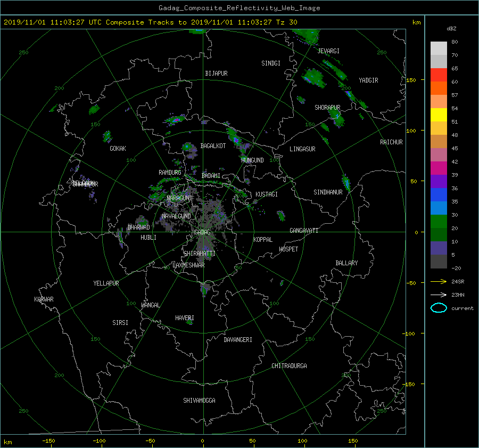Click the HUNGUND city label

click(252, 160)
